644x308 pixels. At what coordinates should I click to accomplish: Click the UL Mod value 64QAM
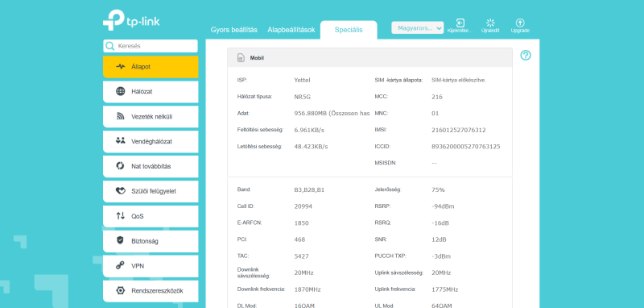(443, 306)
